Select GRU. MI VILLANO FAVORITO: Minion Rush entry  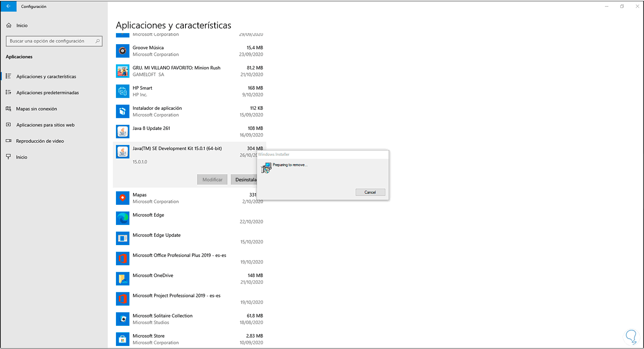[176, 68]
